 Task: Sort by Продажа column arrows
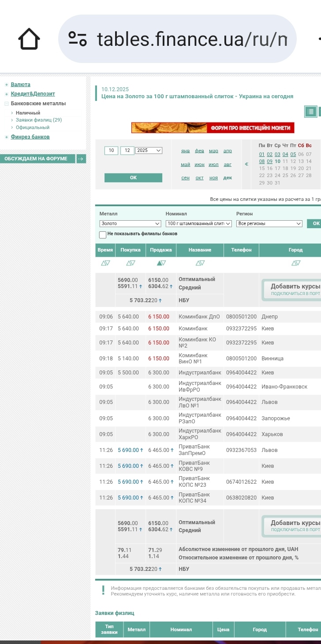coord(161,263)
